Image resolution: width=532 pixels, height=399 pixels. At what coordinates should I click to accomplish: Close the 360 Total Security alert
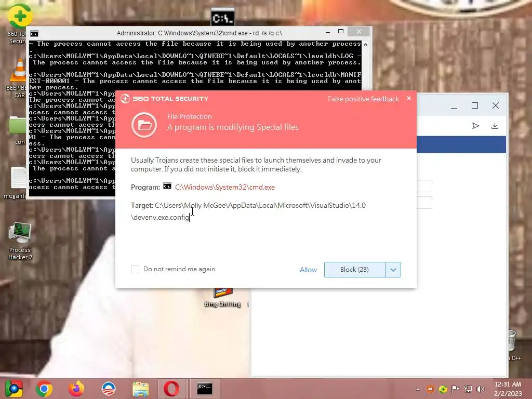click(409, 98)
